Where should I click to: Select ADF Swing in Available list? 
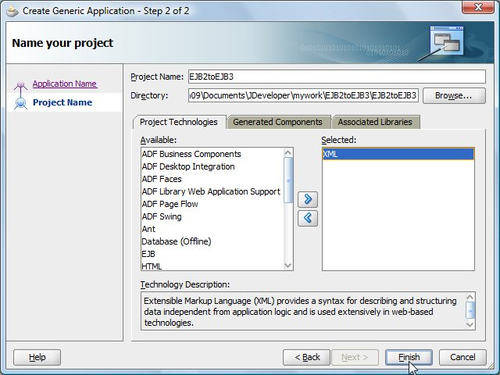point(212,217)
